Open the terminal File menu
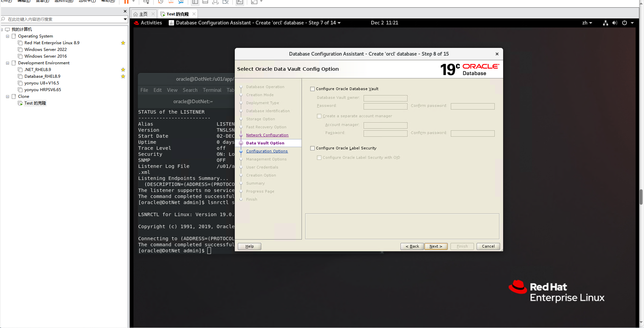The height and width of the screenshot is (328, 644). tap(144, 90)
